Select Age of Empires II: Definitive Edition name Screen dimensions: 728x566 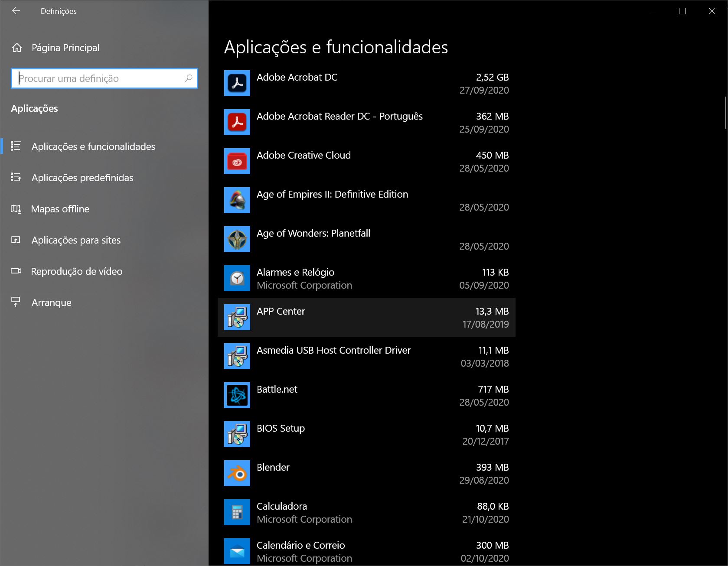click(x=332, y=194)
